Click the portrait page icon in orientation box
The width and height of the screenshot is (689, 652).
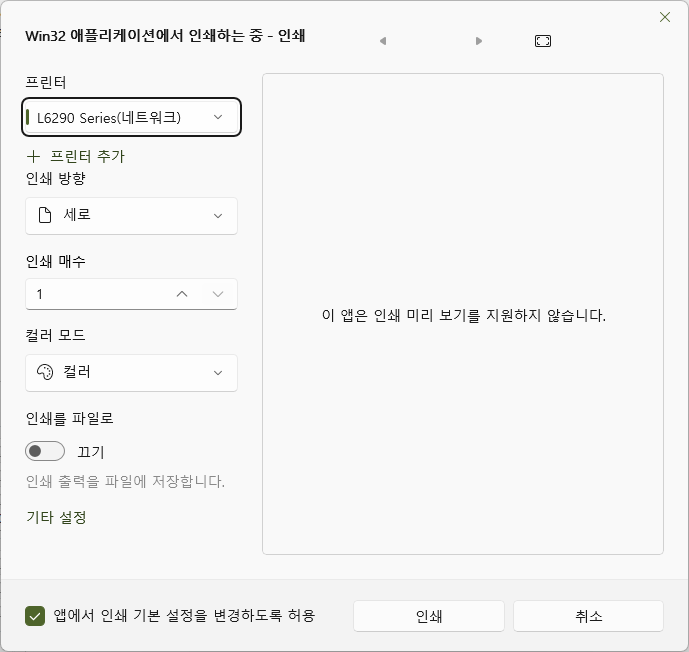tap(45, 215)
